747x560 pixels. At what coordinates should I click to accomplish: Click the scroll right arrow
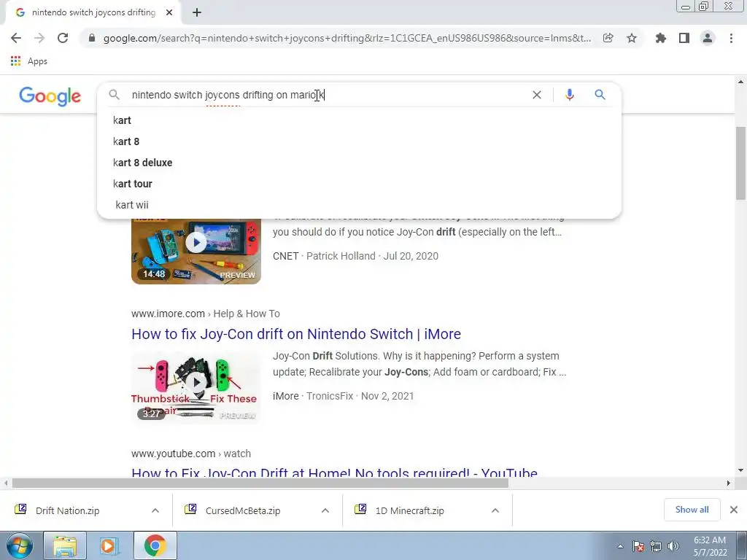pos(729,483)
